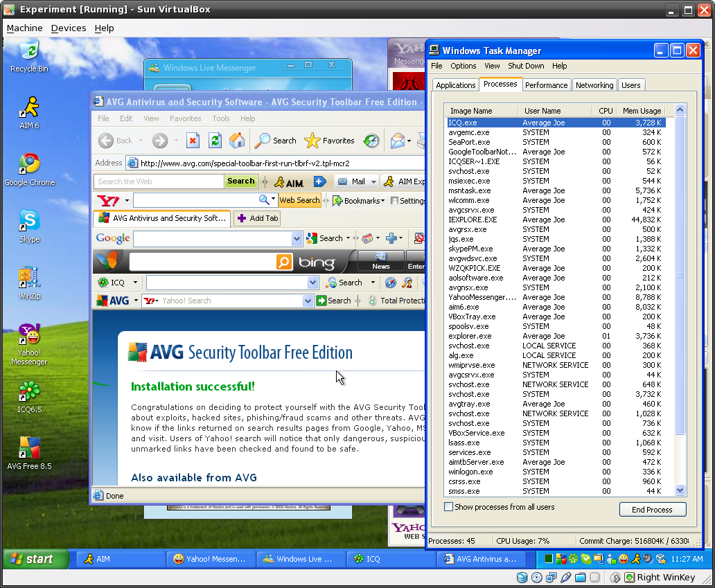Open Task Manager Options menu
The image size is (715, 588).
463,66
